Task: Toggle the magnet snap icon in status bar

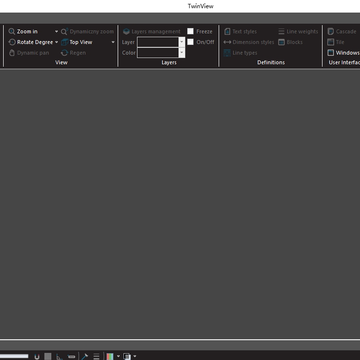Action: [x=37, y=356]
